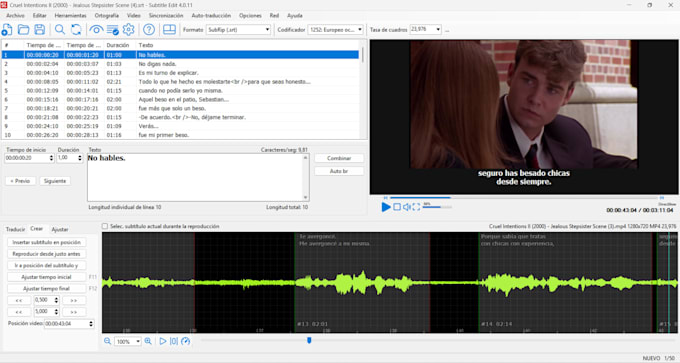This screenshot has height=363, width=680.
Task: Click the video progress seek bar
Action: (x=523, y=198)
